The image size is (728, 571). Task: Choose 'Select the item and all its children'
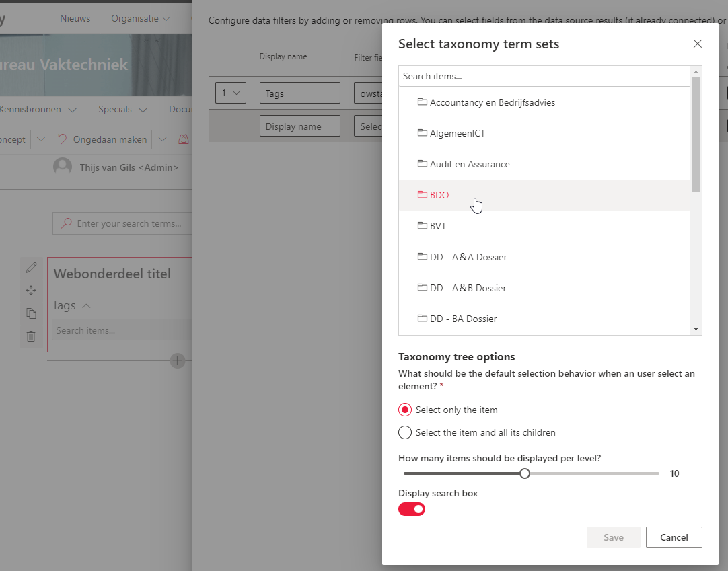(x=404, y=432)
